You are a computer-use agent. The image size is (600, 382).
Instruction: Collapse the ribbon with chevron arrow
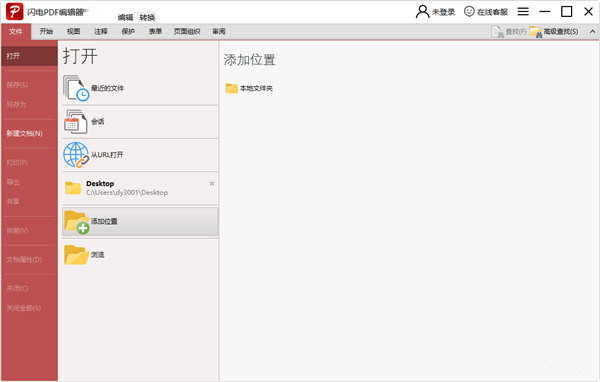[592, 32]
